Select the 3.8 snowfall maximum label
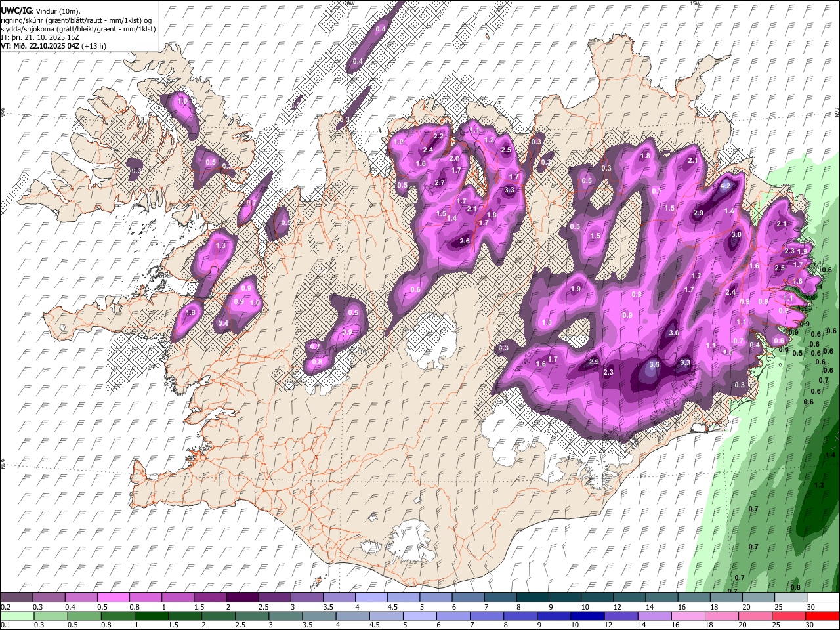Image resolution: width=840 pixels, height=630 pixels. click(x=654, y=365)
